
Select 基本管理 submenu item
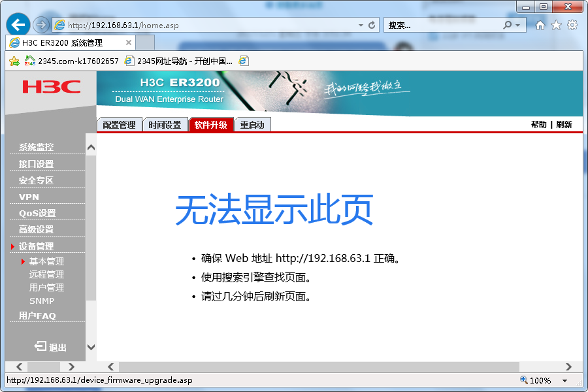click(46, 261)
